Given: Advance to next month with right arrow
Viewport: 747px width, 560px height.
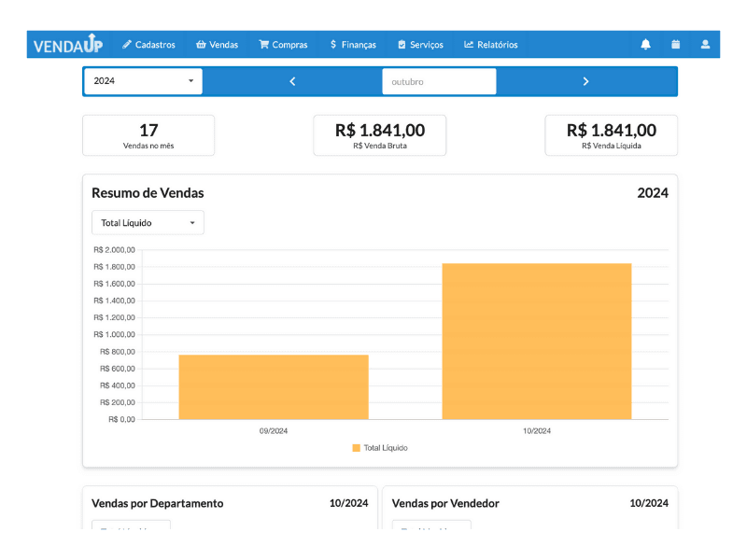Looking at the screenshot, I should [x=585, y=81].
